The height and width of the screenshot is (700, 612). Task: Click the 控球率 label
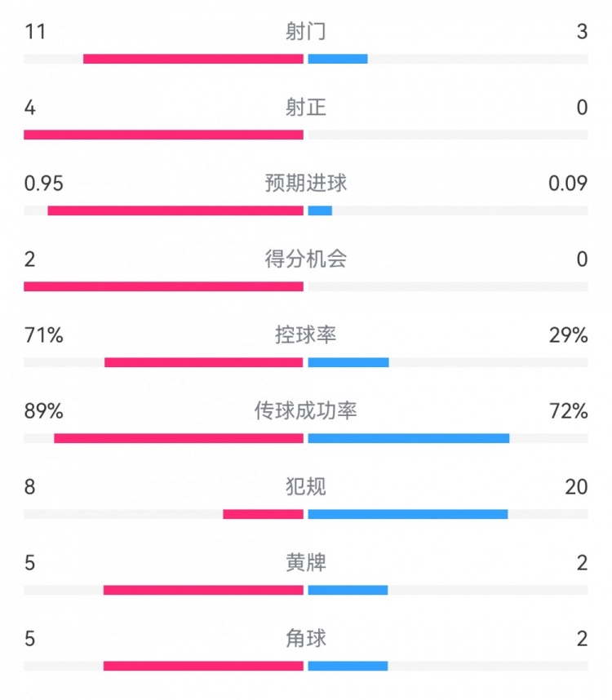click(x=306, y=335)
